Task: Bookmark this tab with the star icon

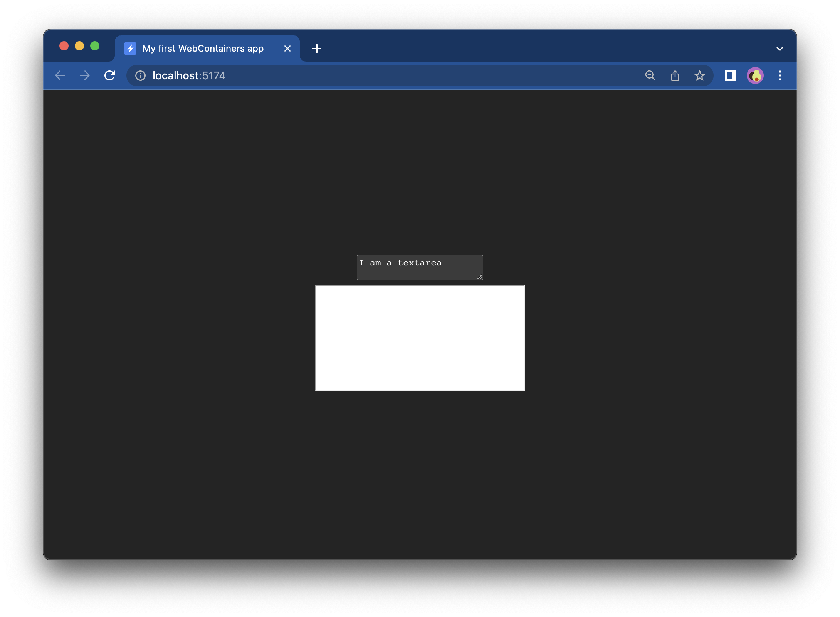Action: (700, 75)
